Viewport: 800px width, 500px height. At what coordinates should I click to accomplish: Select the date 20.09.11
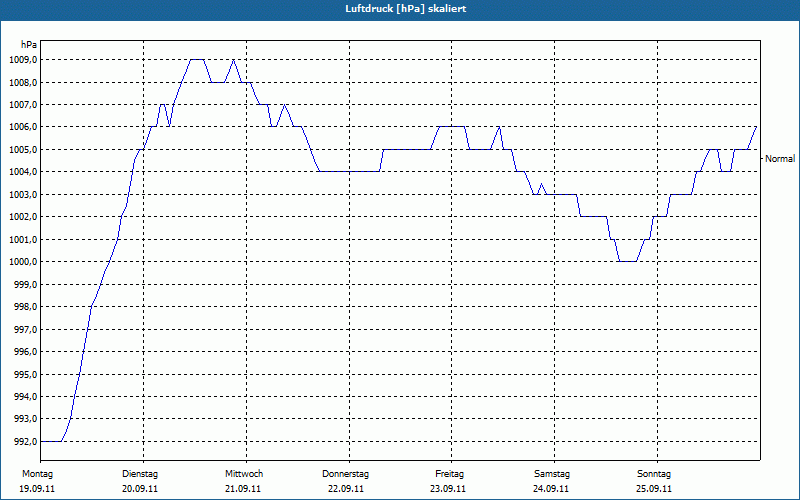click(x=140, y=489)
